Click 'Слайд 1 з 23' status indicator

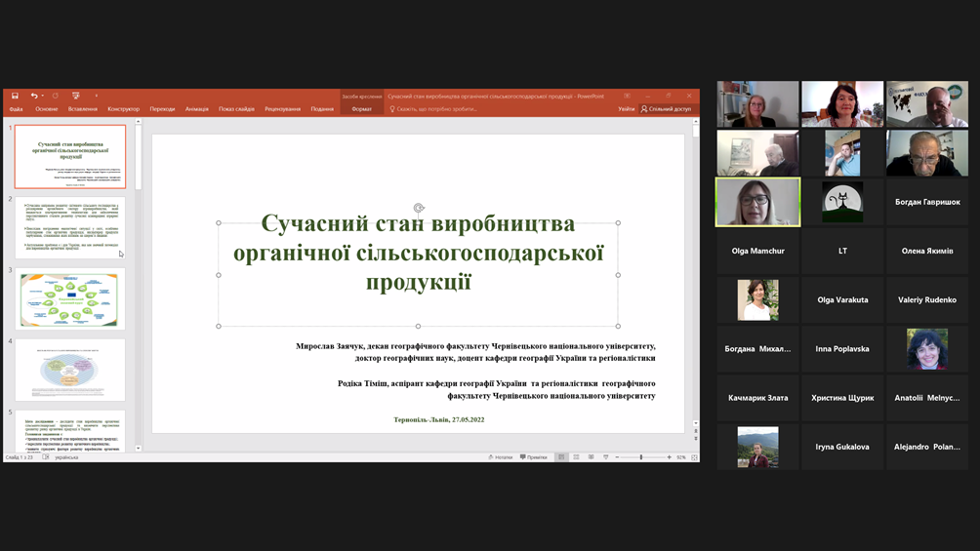point(20,457)
